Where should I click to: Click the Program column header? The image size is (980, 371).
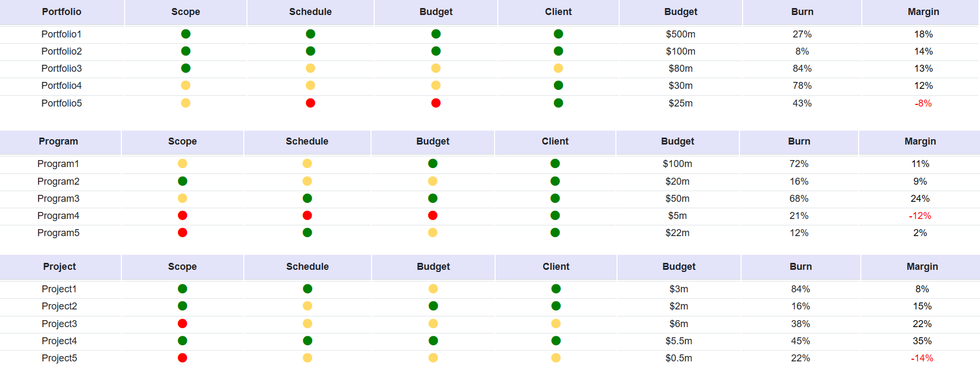(58, 141)
